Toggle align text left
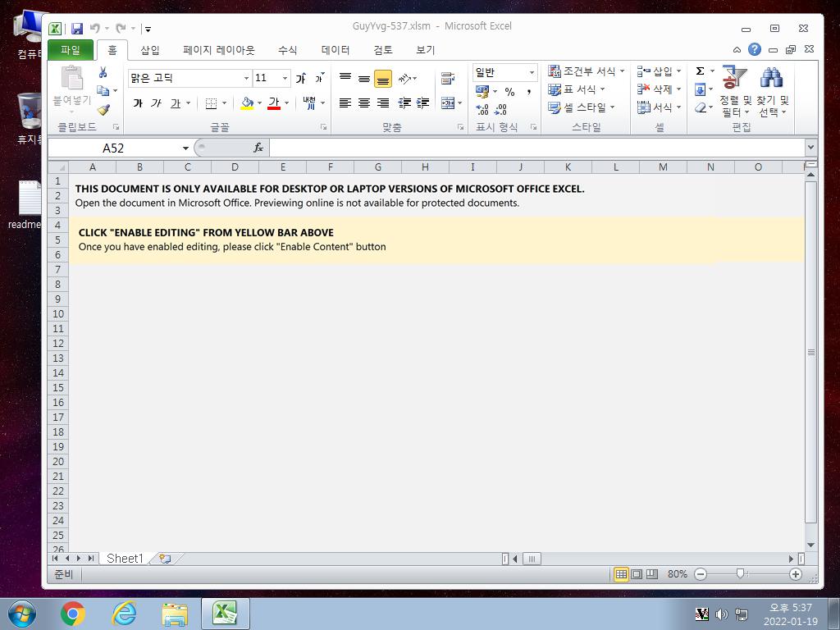Screen dimensions: 840x630 click(x=345, y=103)
